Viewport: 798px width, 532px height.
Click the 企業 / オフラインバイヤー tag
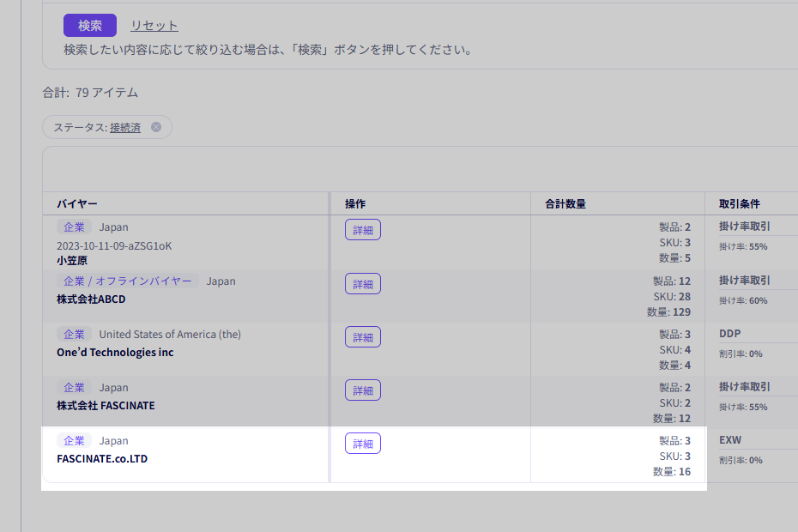tap(128, 281)
